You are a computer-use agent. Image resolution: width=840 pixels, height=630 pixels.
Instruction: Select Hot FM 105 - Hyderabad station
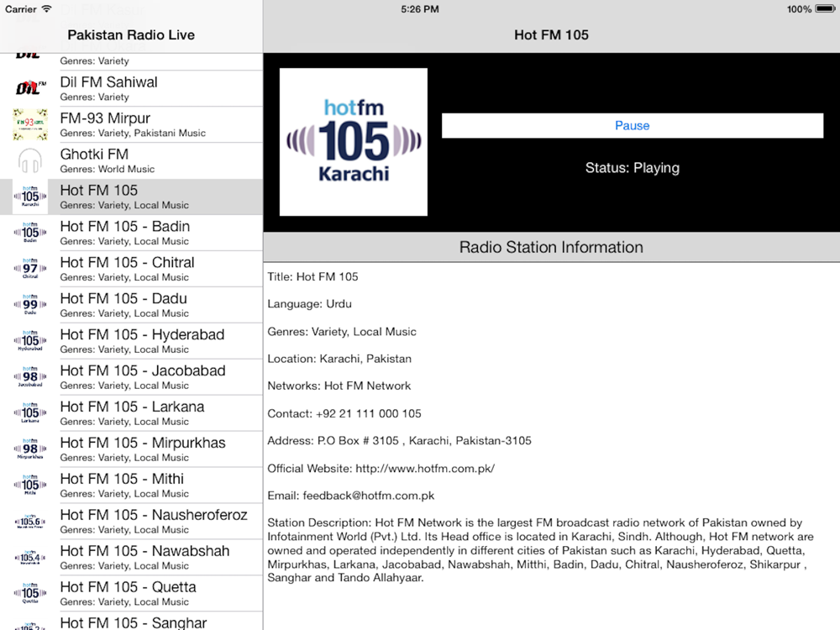click(x=131, y=341)
